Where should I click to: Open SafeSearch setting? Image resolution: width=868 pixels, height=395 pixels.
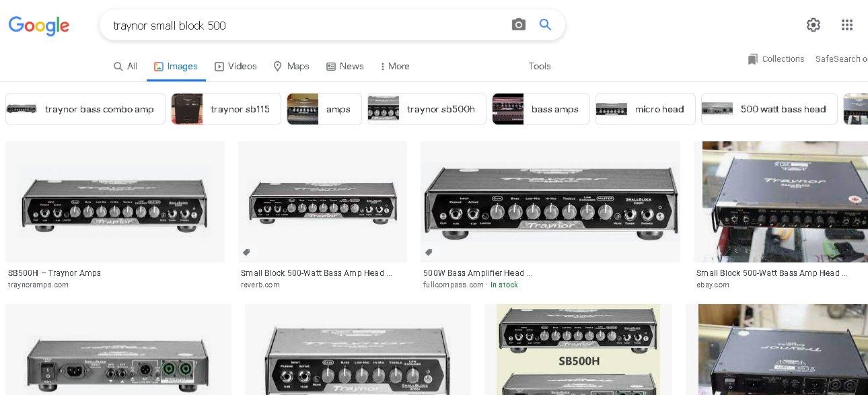pos(840,59)
